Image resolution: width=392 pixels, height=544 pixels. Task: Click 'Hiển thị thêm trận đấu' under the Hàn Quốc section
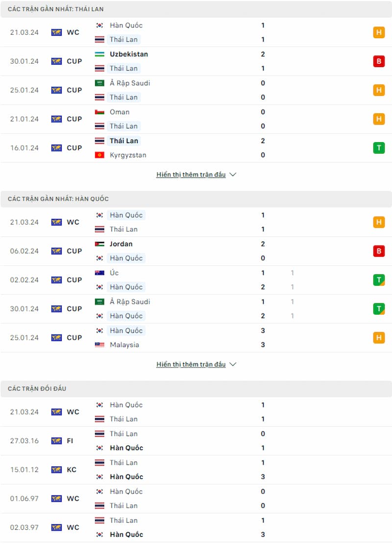coord(191,364)
